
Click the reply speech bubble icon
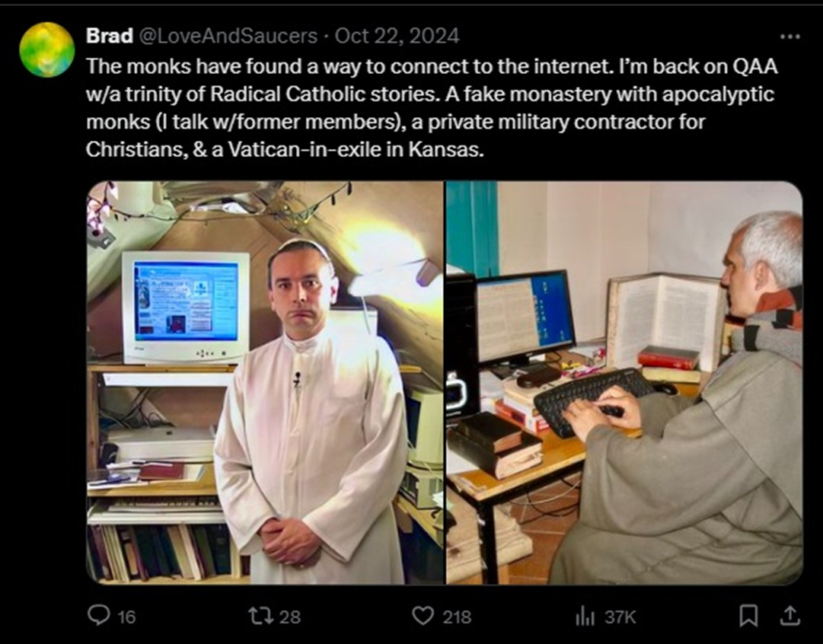coord(98,615)
